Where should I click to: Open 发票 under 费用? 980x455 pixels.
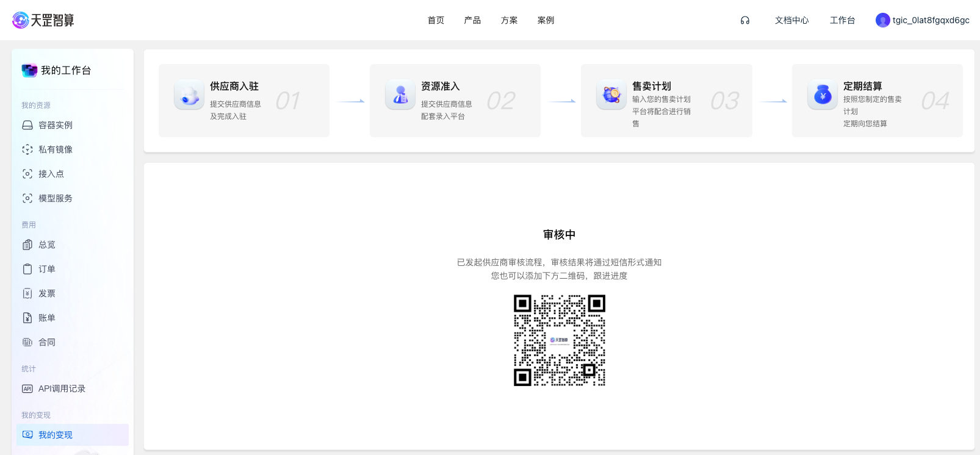point(73,293)
